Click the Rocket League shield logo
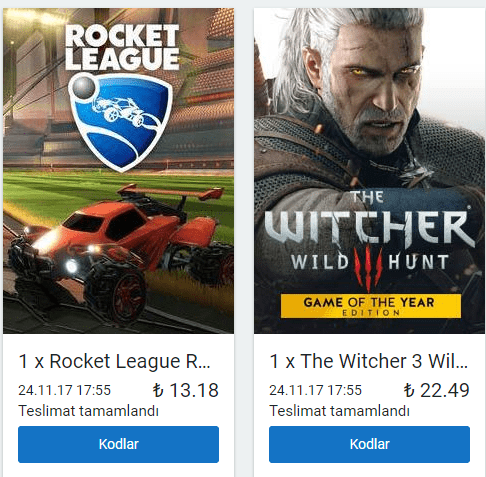Screen dimensions: 486x477 coord(120,122)
